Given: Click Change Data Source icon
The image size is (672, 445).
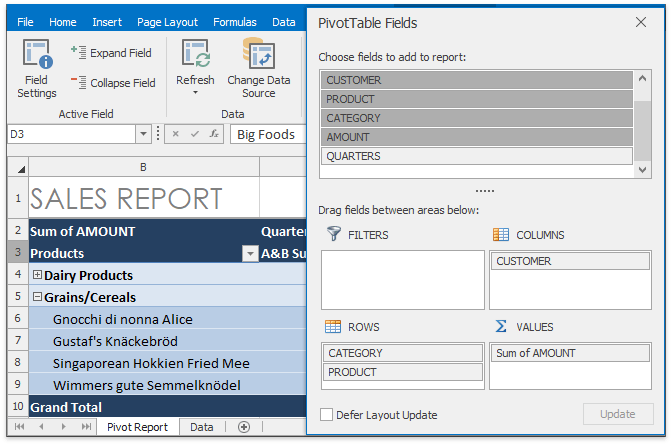Looking at the screenshot, I should click(x=258, y=56).
